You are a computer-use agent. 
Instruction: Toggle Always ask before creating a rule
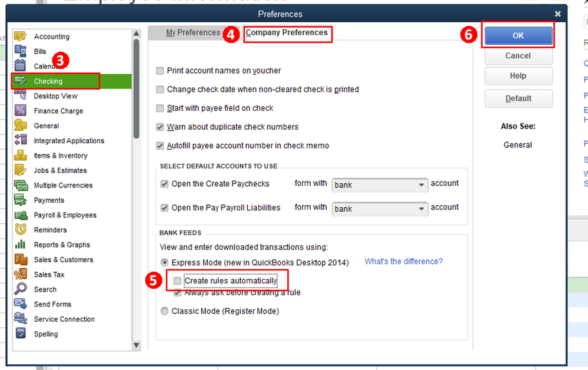(x=177, y=293)
